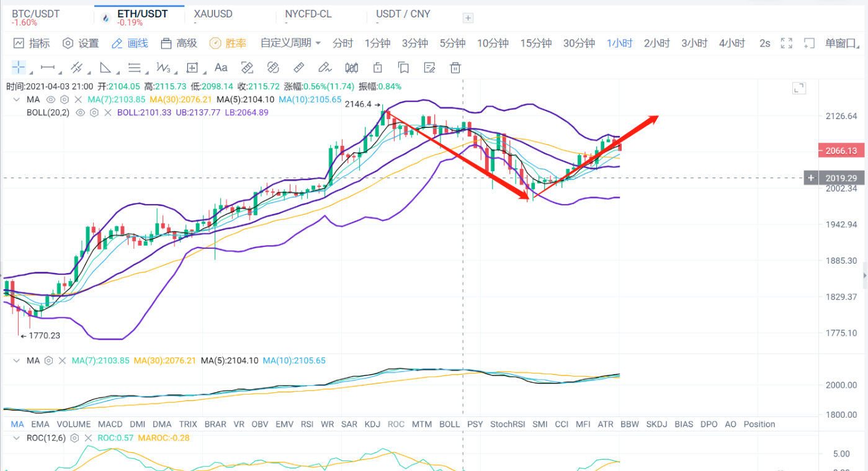The width and height of the screenshot is (868, 471).
Task: Click the 画线 drawing button
Action: 130,43
